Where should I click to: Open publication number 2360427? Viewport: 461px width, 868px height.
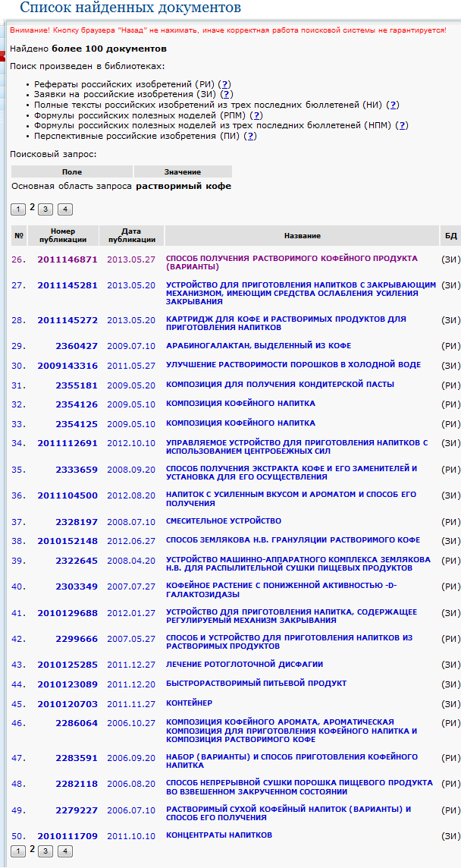tap(77, 346)
